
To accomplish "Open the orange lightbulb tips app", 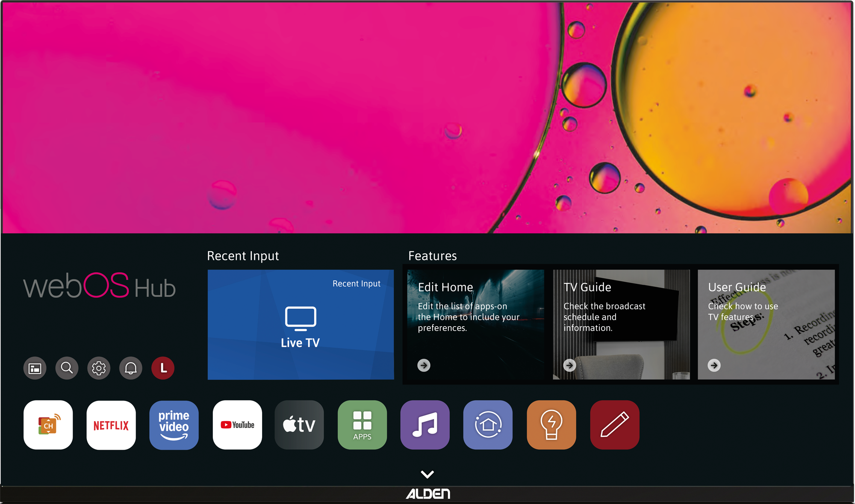I will coord(551,425).
